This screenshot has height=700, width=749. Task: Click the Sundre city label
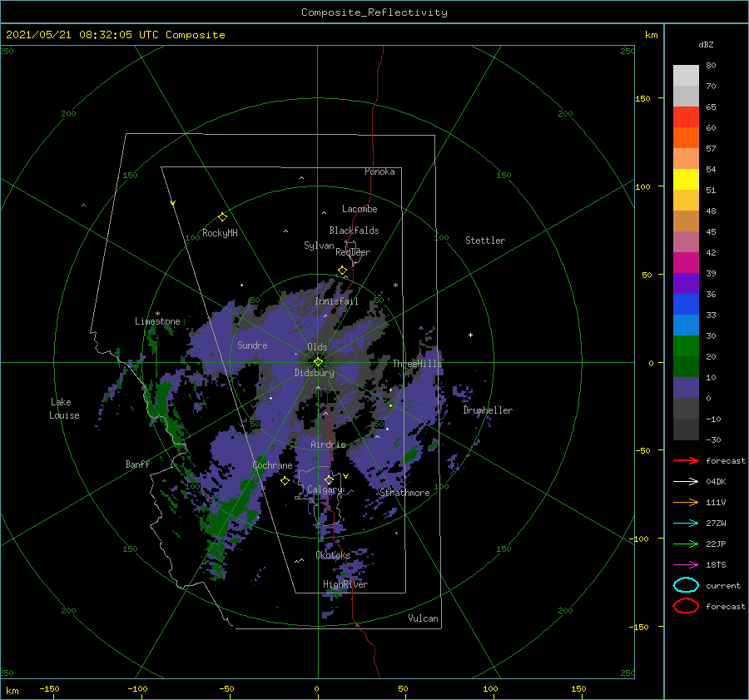point(253,345)
